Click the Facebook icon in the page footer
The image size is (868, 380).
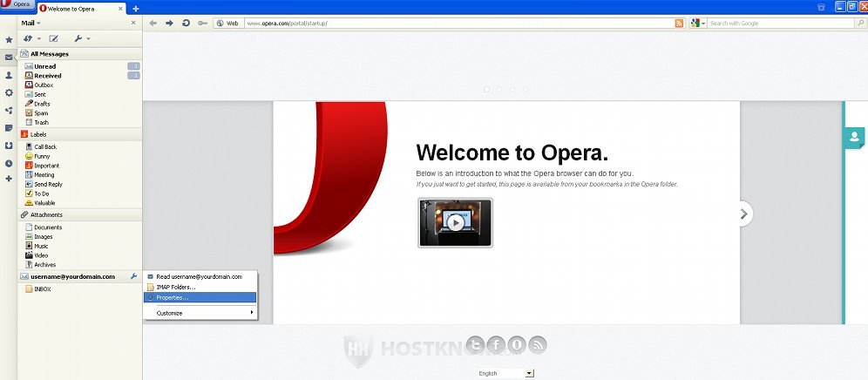pyautogui.click(x=496, y=345)
